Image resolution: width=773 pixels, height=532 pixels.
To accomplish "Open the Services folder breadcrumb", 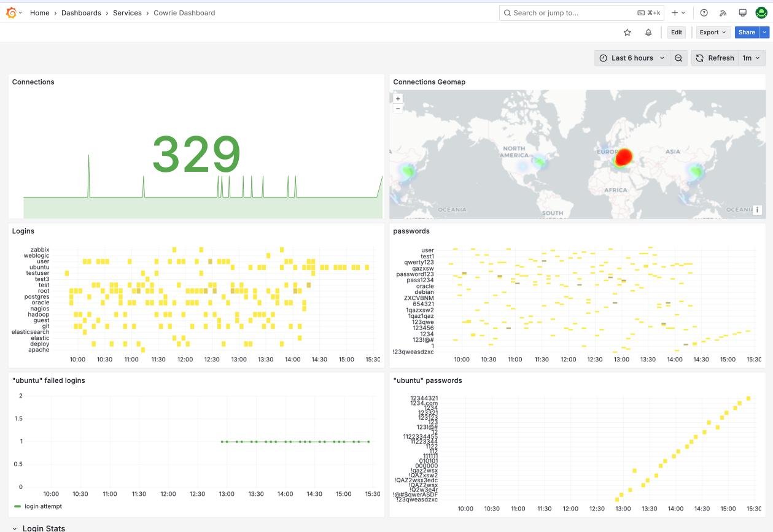I will 127,13.
